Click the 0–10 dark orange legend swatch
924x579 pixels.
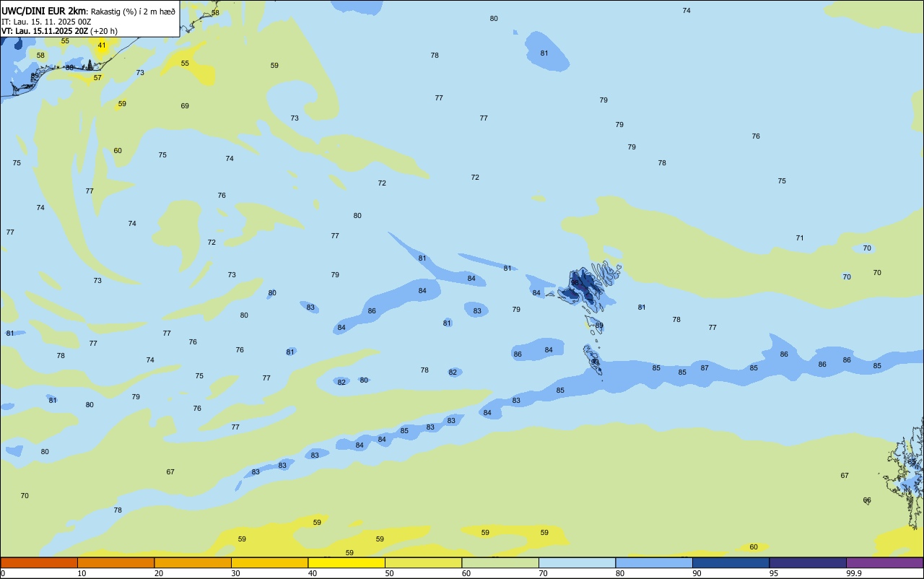(39, 562)
